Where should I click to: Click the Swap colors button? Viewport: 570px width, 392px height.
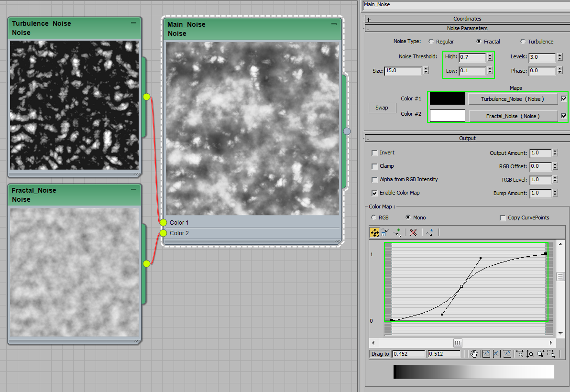(x=382, y=108)
